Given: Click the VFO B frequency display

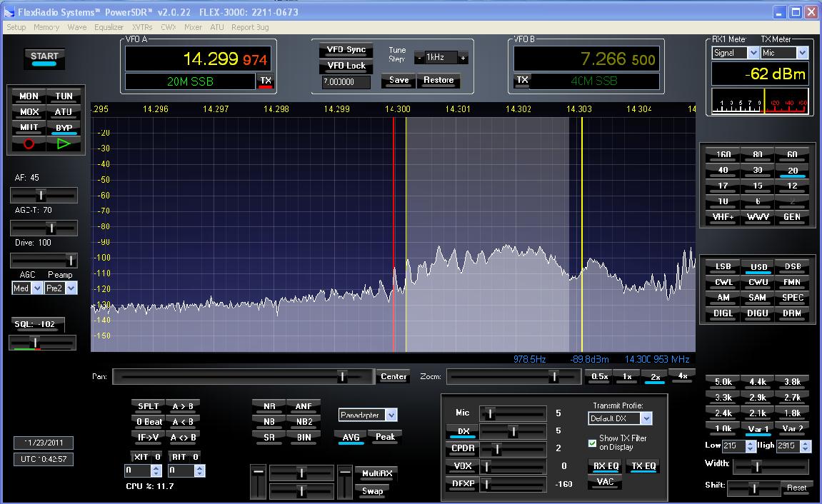Looking at the screenshot, I should 586,59.
